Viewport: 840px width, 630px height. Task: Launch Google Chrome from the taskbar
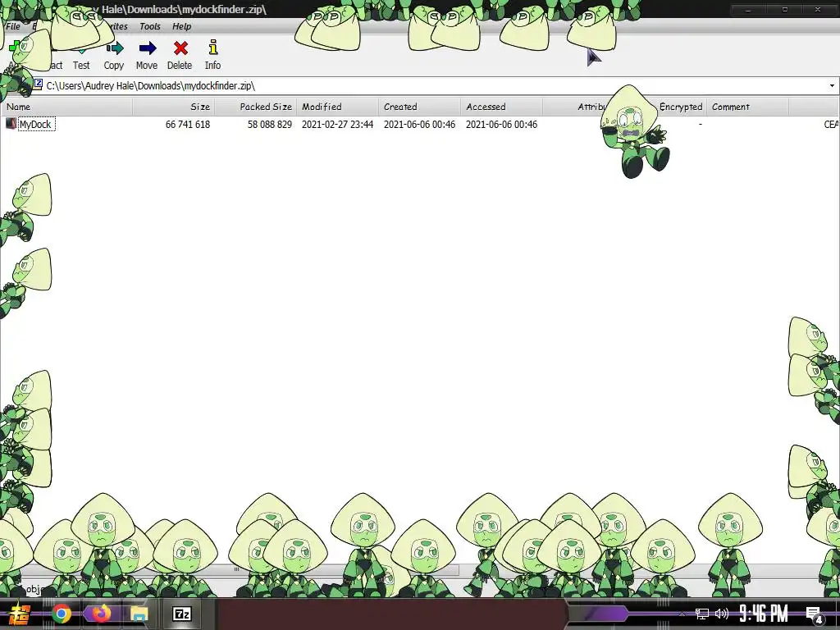61,614
